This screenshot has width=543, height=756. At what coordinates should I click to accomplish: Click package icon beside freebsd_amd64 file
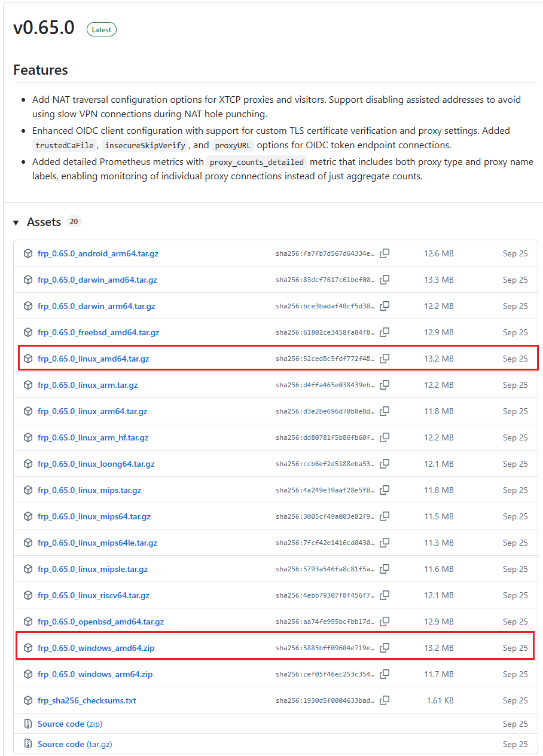click(28, 332)
